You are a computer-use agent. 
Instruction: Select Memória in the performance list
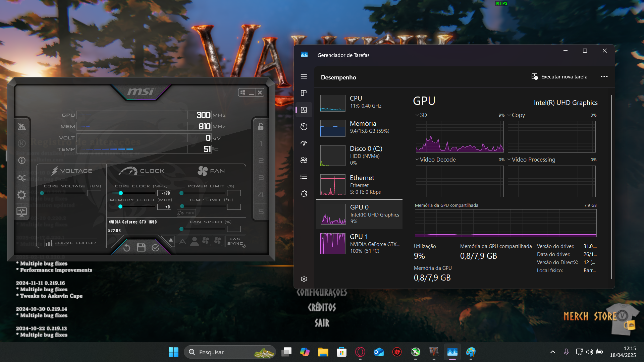coord(359,128)
